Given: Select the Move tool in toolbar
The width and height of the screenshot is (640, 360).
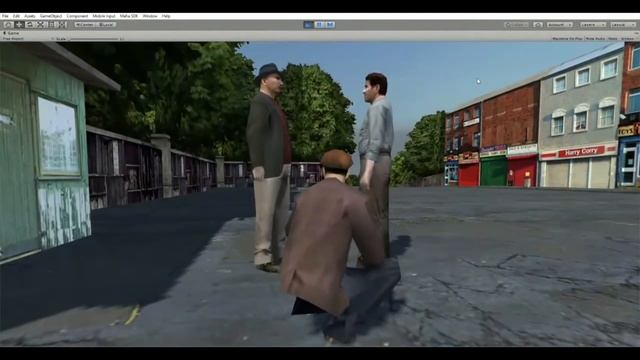Looking at the screenshot, I should (x=19, y=25).
